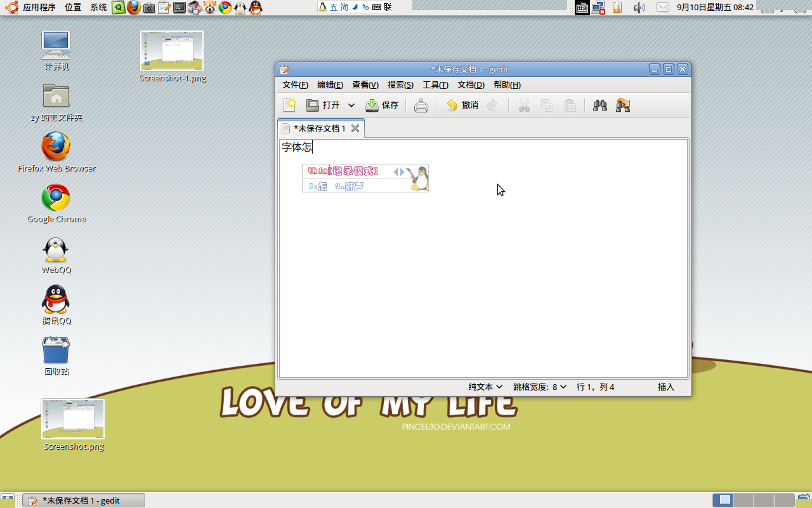Image resolution: width=812 pixels, height=508 pixels.
Task: Toggle 简 simplified Chinese on input bar
Action: [344, 7]
